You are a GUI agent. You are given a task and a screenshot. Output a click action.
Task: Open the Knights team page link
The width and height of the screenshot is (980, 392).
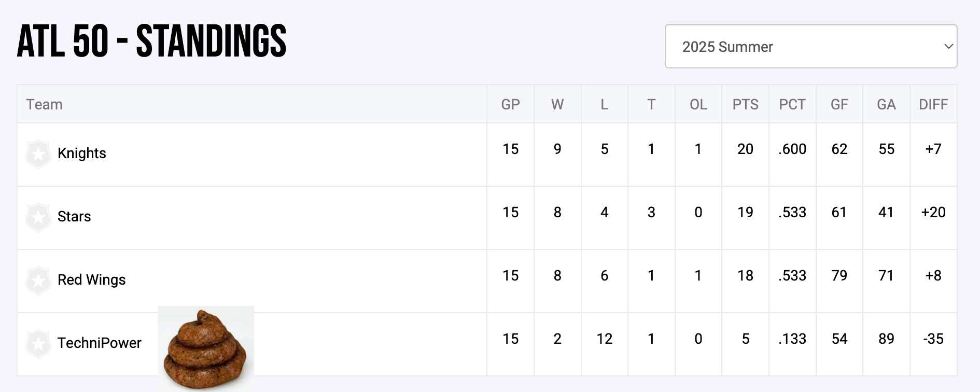(x=82, y=153)
